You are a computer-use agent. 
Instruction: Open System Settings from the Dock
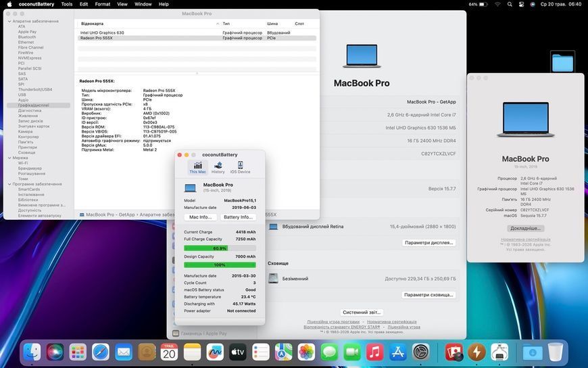421,352
